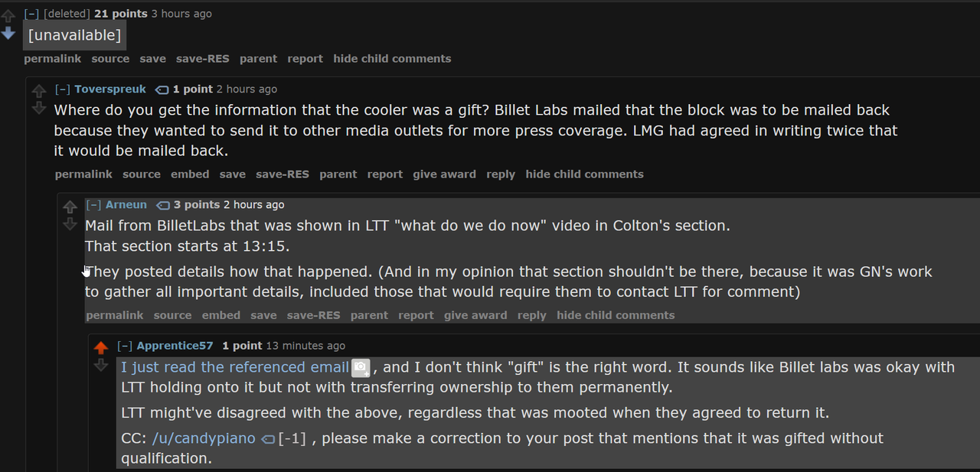Hide child comments under deleted comment
This screenshot has height=472, width=980.
(392, 59)
